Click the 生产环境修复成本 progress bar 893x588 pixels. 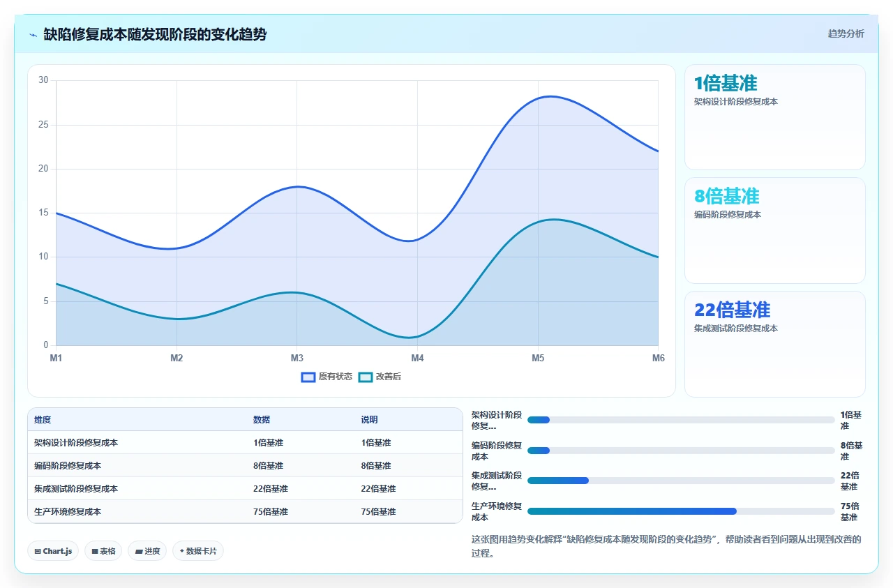tap(681, 511)
